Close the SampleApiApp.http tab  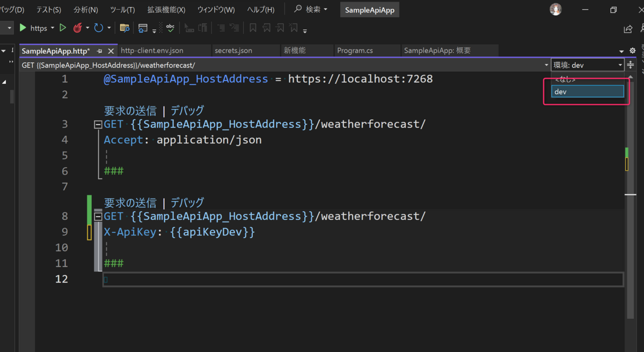tap(111, 51)
